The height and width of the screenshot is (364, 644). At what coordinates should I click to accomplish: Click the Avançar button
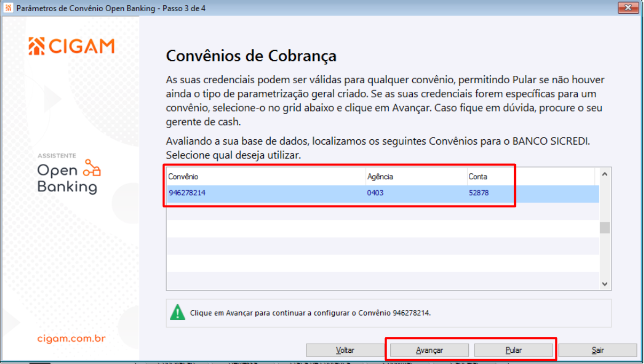tap(429, 350)
